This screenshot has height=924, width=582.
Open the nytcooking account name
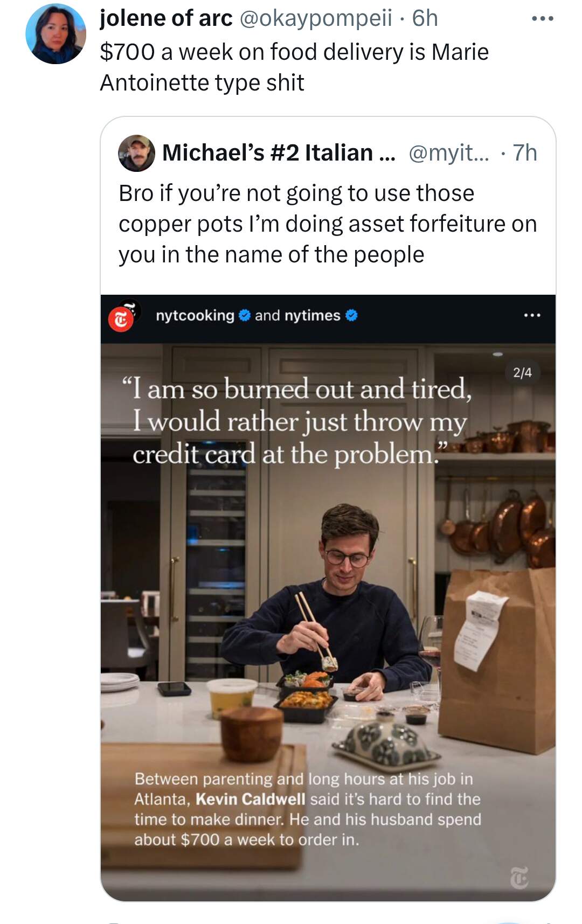pos(195,315)
